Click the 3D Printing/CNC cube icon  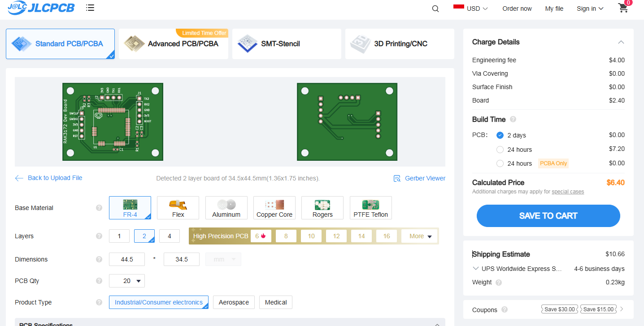point(360,44)
